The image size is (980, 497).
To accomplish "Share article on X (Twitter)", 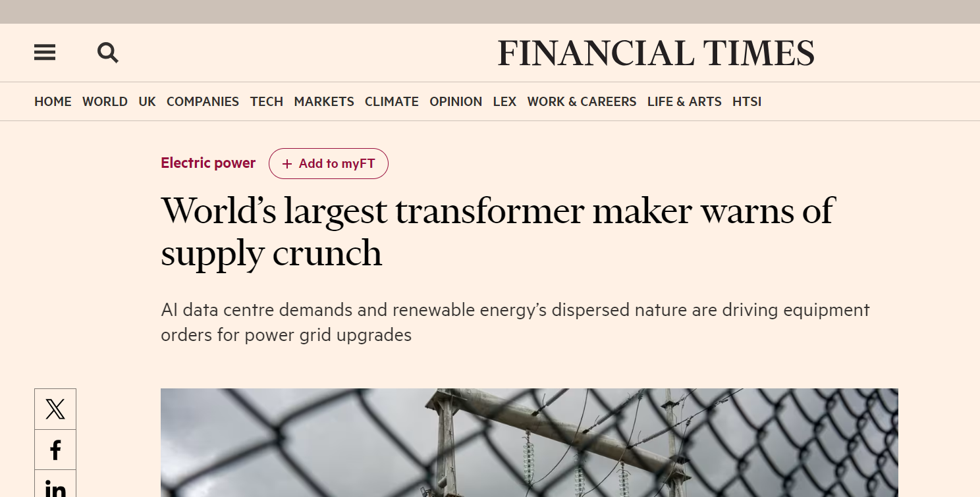I will click(x=55, y=409).
